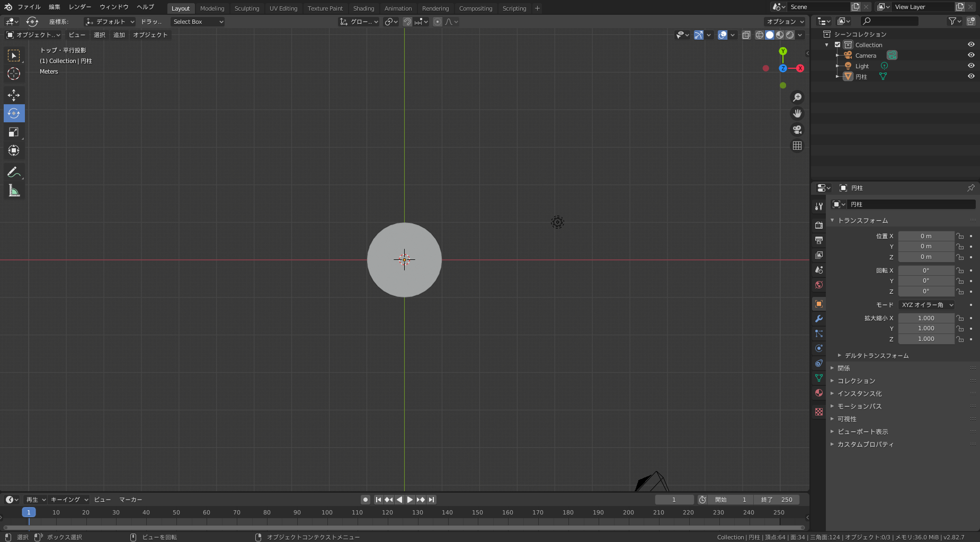Viewport: 980px width, 542px height.
Task: Click the オプション button in viewport header
Action: 785,22
